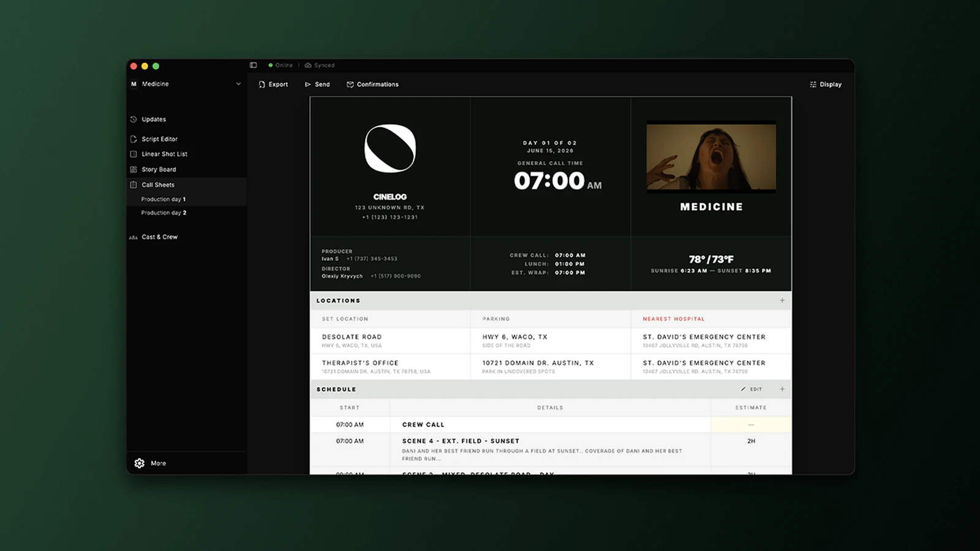Click the Script Editor document icon
This screenshot has height=551, width=980.
(134, 139)
